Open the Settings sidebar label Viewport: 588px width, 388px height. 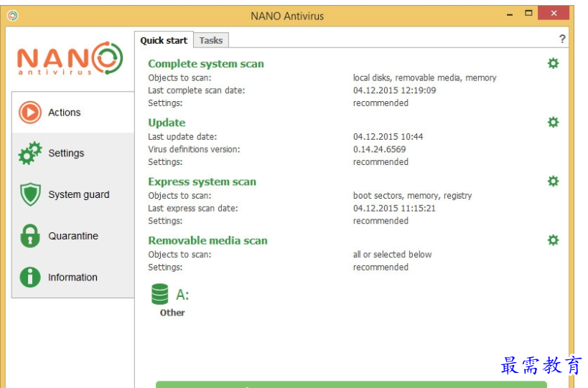66,153
